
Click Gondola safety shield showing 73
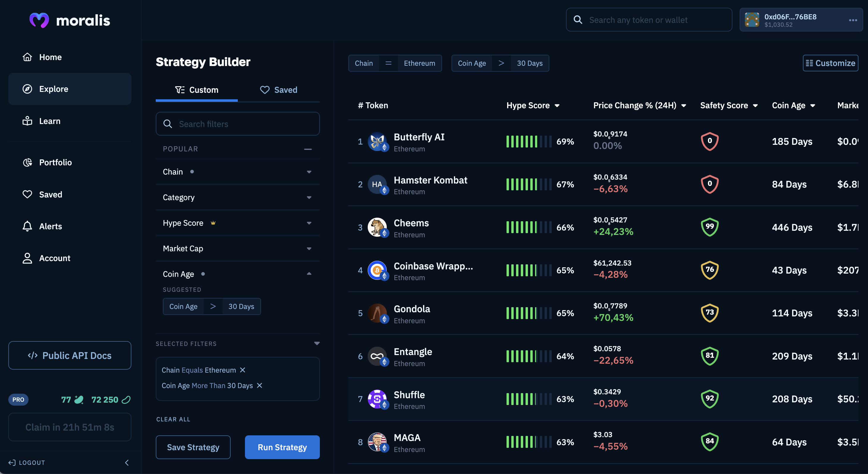[x=710, y=313]
